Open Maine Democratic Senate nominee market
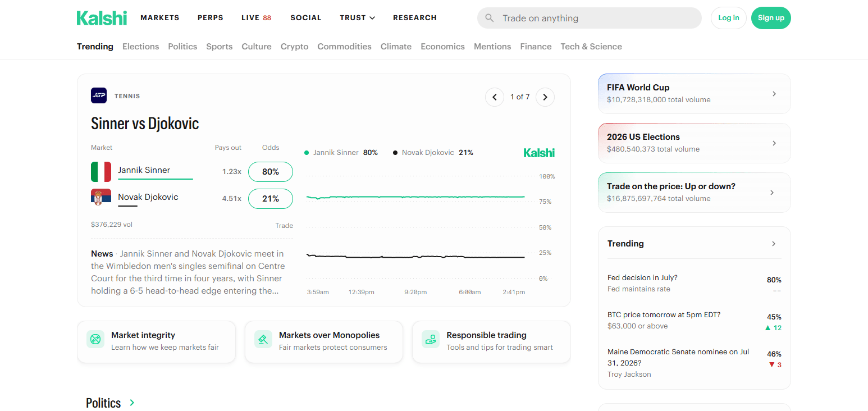Image resolution: width=868 pixels, height=411 pixels. [695, 363]
